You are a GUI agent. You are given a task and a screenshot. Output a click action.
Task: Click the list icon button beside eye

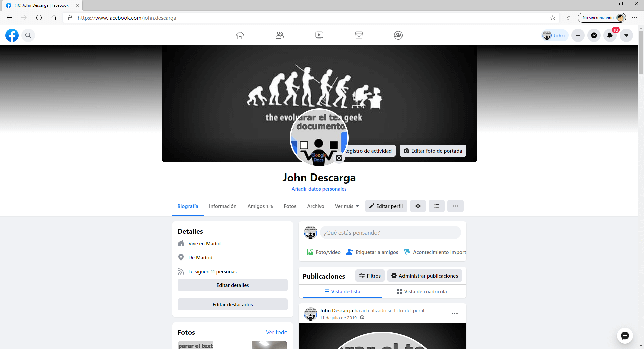pos(437,206)
